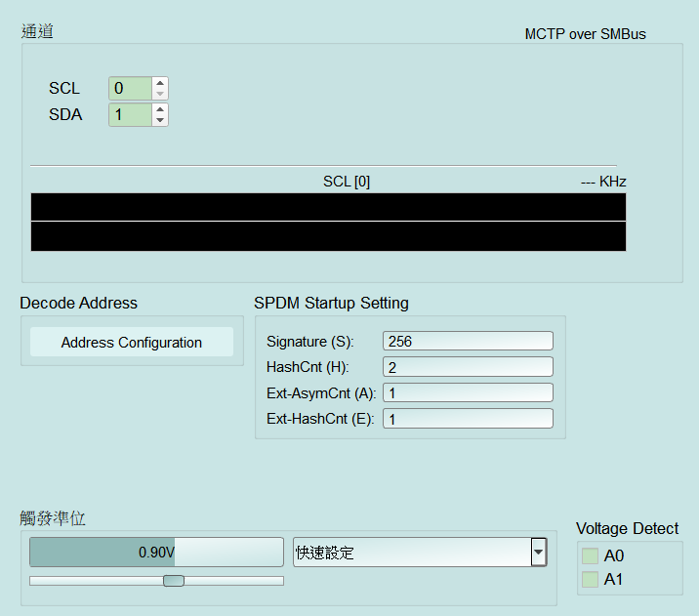
Task: Toggle the A0 voltage detect checkbox
Action: pyautogui.click(x=590, y=555)
